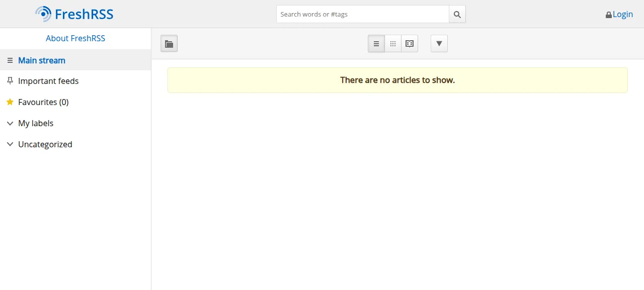Image resolution: width=644 pixels, height=290 pixels.
Task: Click the Login link
Action: click(623, 14)
